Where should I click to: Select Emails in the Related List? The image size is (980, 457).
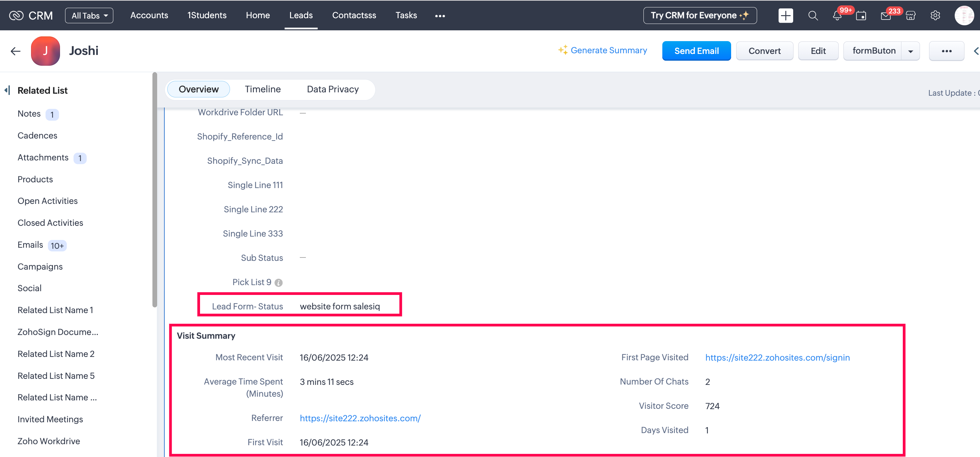pos(30,244)
